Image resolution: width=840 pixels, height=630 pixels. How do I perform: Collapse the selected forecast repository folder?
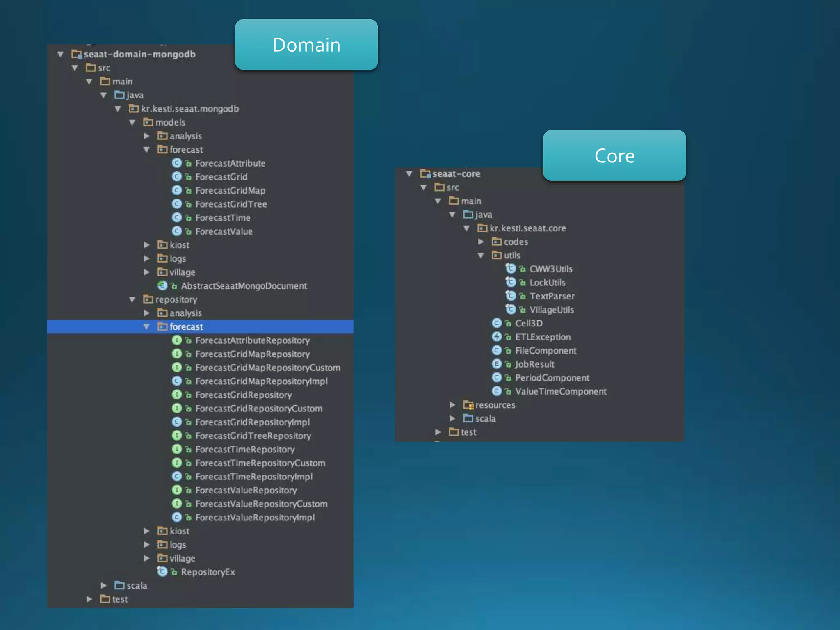pyautogui.click(x=146, y=327)
